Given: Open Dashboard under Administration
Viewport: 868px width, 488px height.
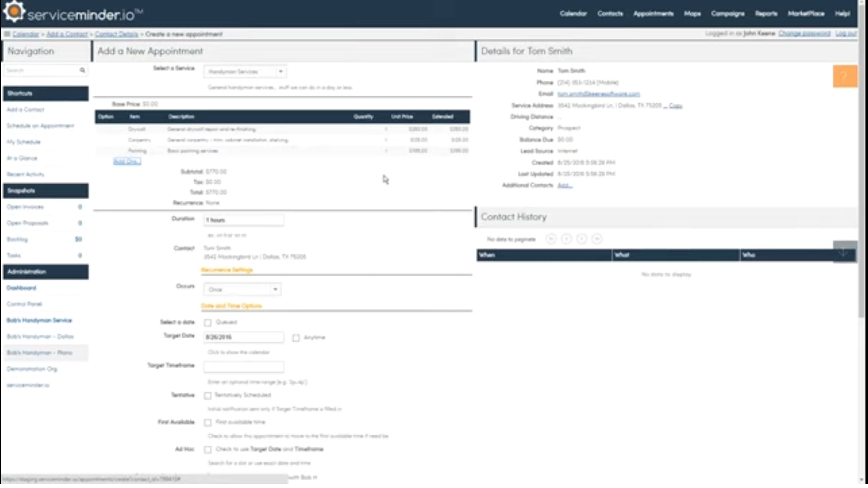Looking at the screenshot, I should (x=21, y=288).
